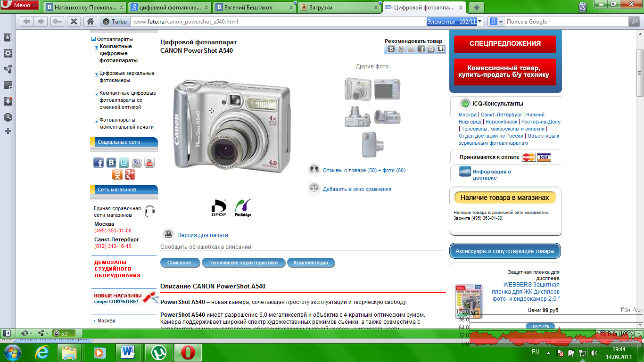Image resolution: width=644 pixels, height=362 pixels.
Task: Click the address bar URL field
Action: pyautogui.click(x=278, y=22)
